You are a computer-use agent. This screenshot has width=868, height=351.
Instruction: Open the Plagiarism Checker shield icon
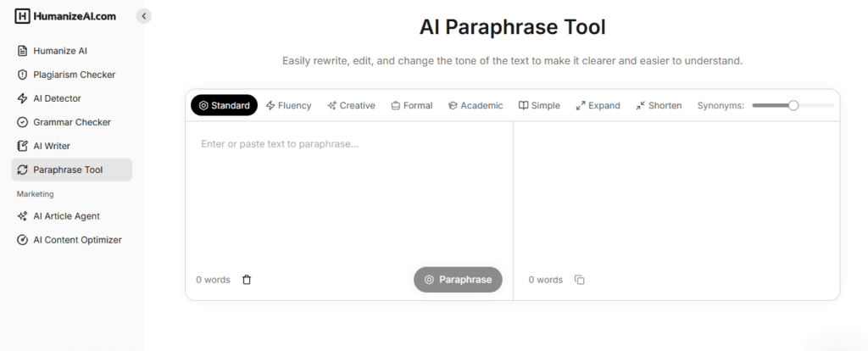[23, 75]
